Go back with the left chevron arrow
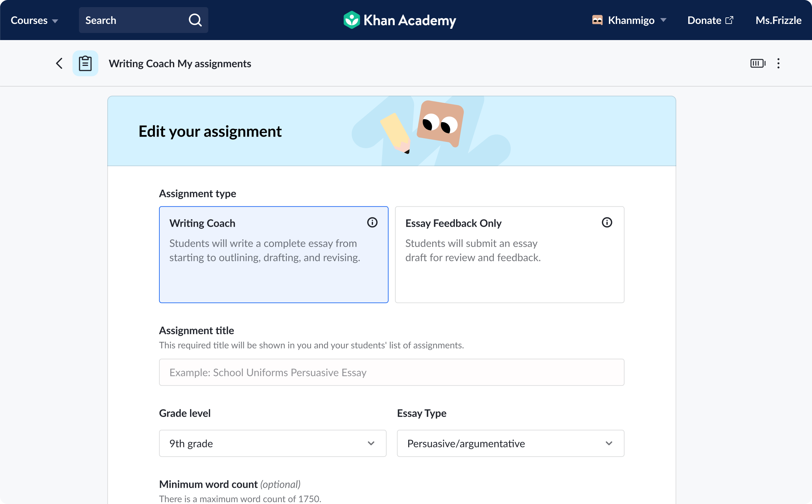 click(59, 63)
